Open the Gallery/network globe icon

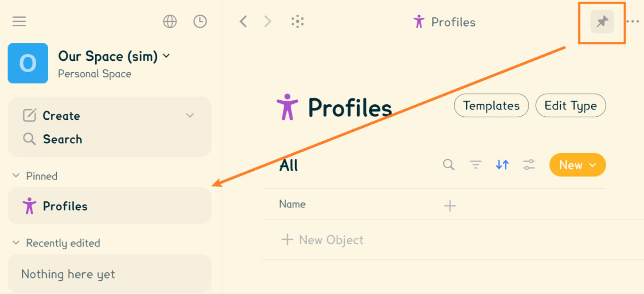(x=170, y=21)
